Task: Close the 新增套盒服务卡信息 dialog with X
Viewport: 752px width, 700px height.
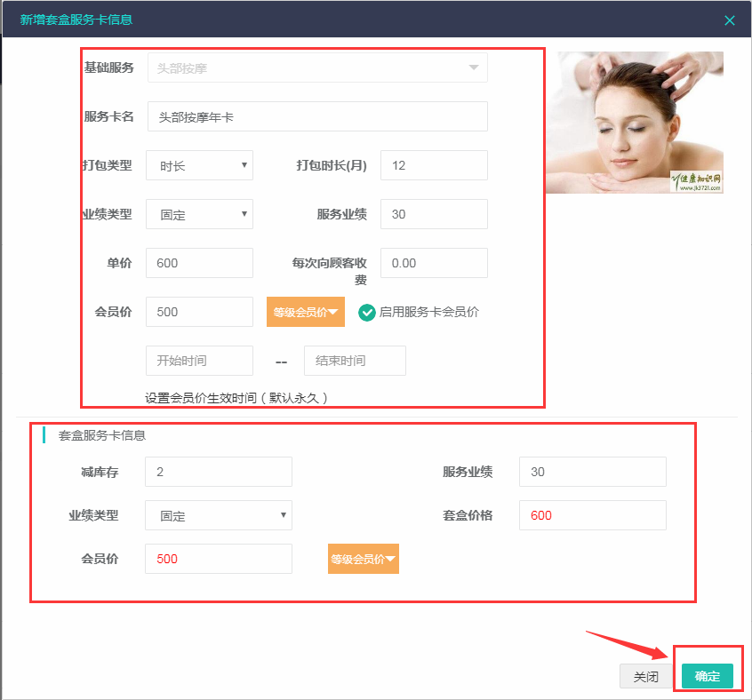Action: pos(729,20)
